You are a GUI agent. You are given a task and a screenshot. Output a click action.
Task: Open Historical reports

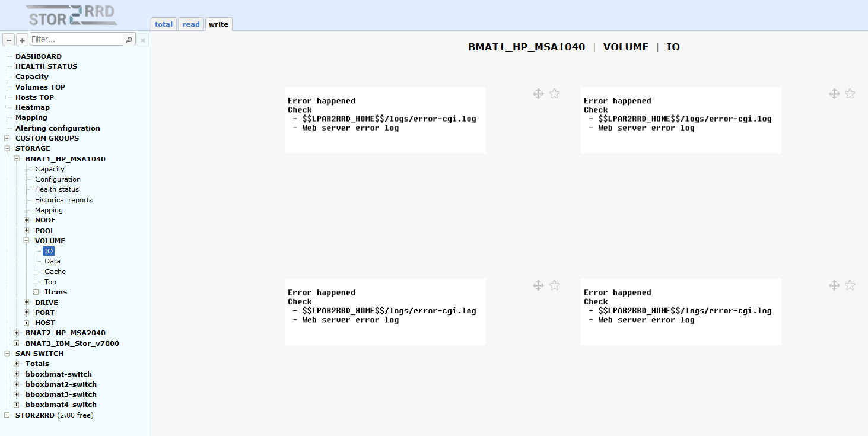(63, 200)
